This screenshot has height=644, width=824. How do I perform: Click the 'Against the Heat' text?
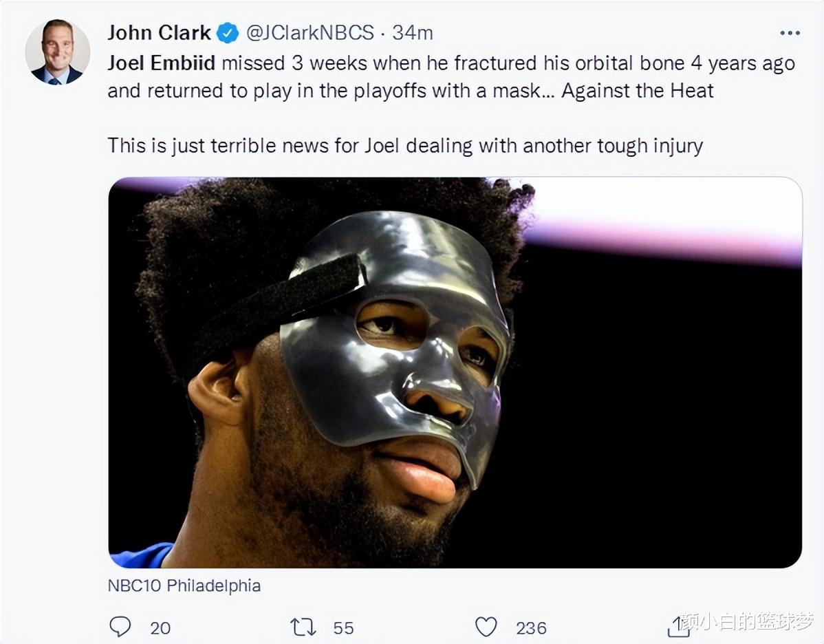(638, 91)
